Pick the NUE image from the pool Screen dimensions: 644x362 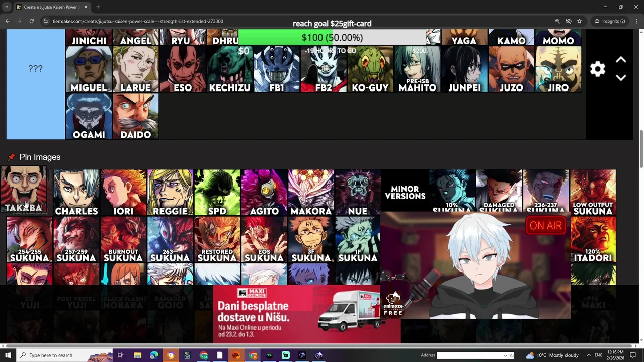tap(358, 193)
